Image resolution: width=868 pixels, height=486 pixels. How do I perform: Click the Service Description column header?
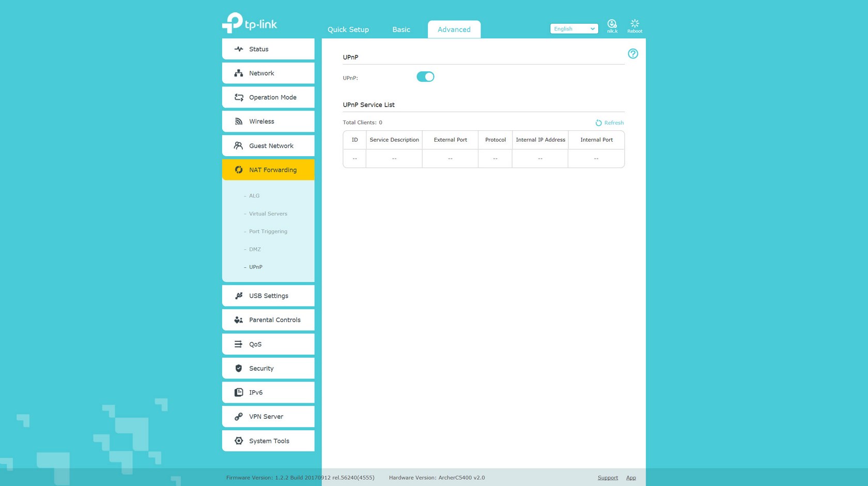click(x=394, y=140)
